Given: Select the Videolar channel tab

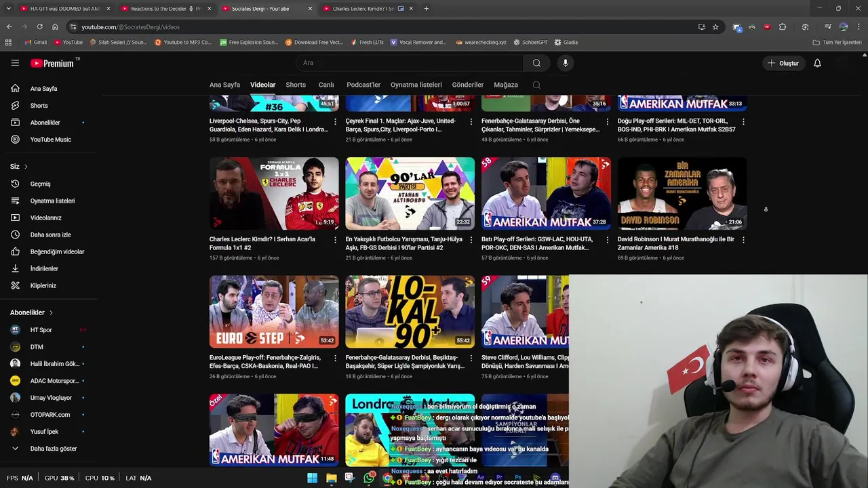Looking at the screenshot, I should click(x=262, y=85).
